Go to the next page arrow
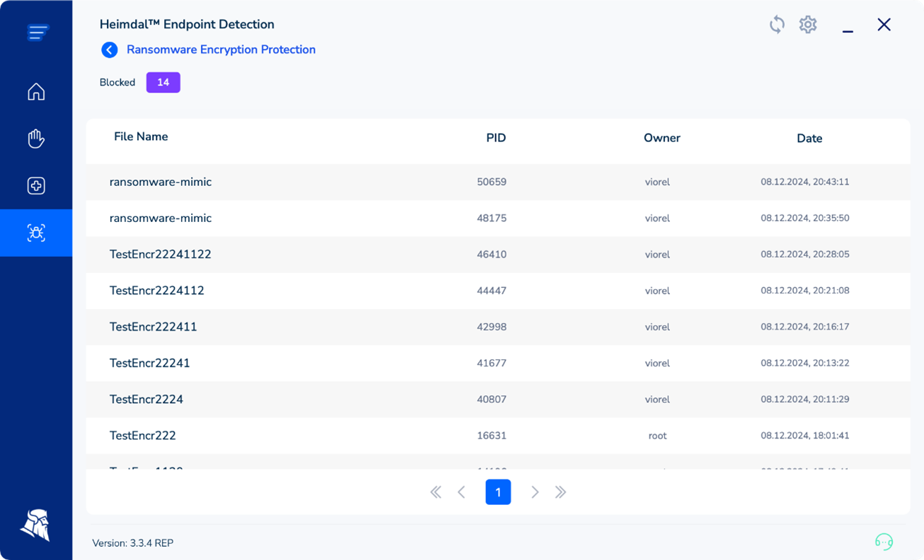The image size is (924, 560). [535, 492]
